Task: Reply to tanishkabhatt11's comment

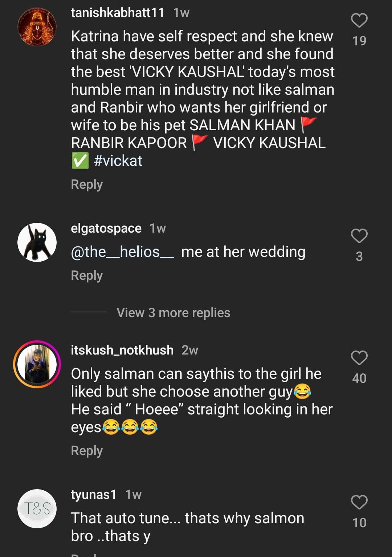Action: click(x=87, y=184)
